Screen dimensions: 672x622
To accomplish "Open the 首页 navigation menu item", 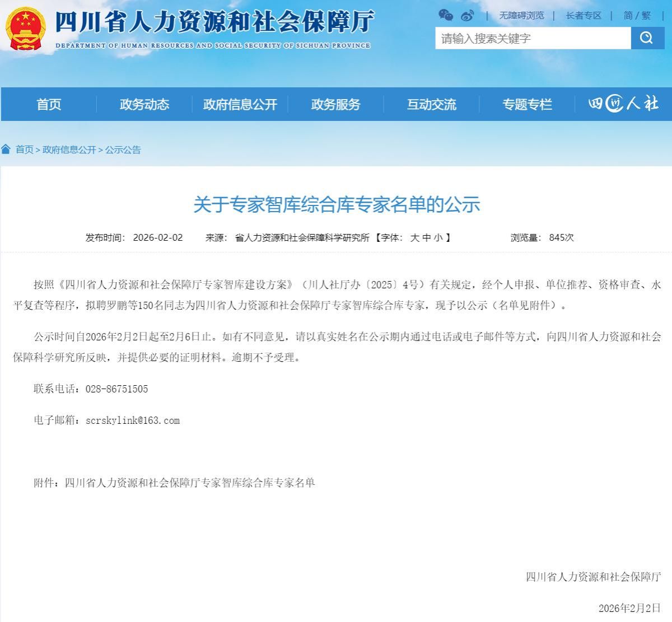I will pyautogui.click(x=49, y=104).
